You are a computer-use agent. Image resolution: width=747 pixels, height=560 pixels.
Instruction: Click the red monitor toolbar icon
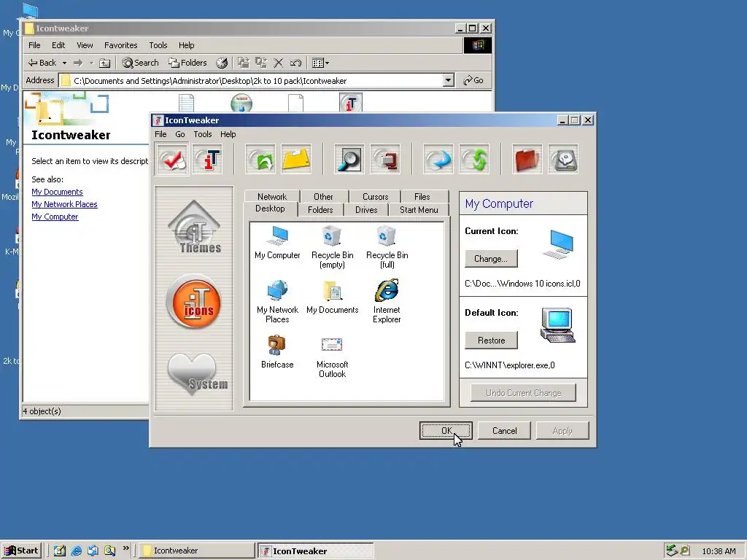click(x=385, y=160)
